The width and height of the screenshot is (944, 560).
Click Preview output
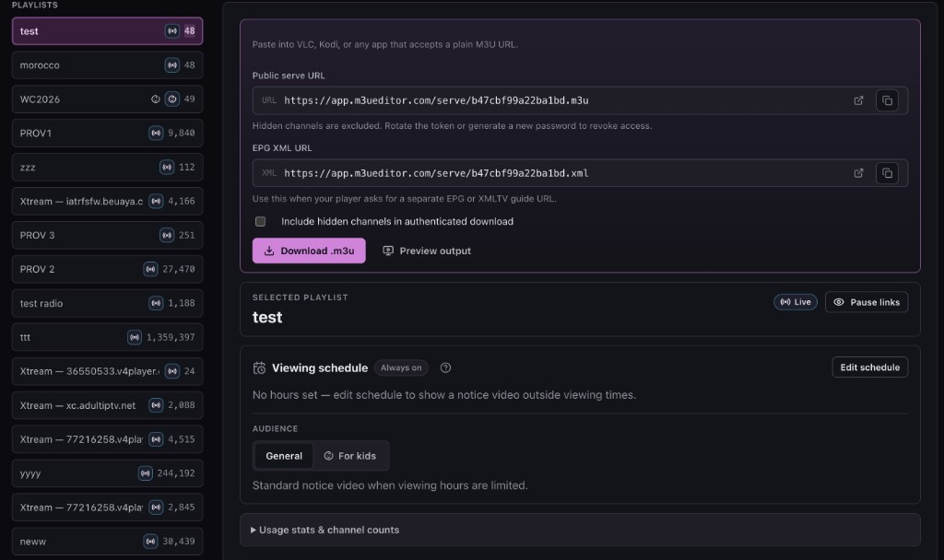pyautogui.click(x=427, y=251)
